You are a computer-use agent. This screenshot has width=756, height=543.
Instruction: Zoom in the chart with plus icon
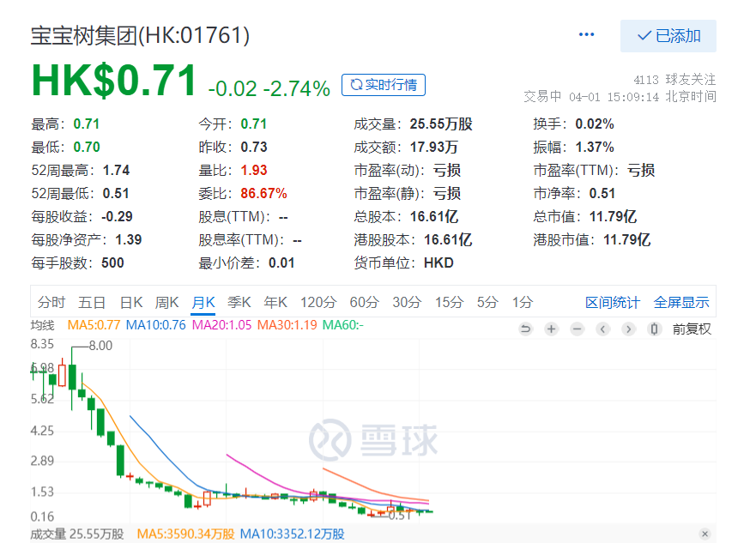pyautogui.click(x=552, y=329)
